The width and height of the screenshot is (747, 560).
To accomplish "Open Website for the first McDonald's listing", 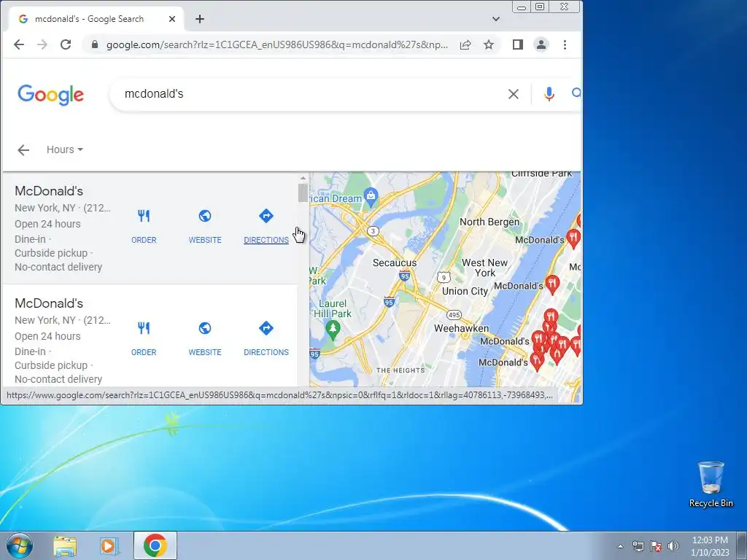I will 205,226.
